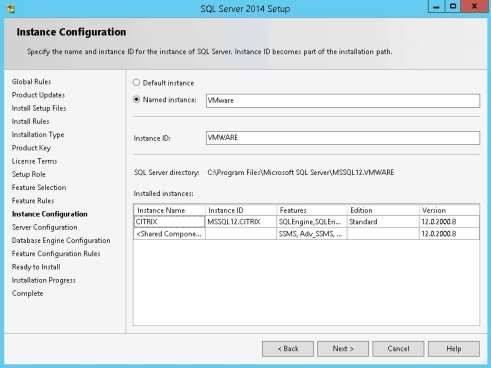Click Server Configuration step in sidebar
491x368 pixels.
pyautogui.click(x=44, y=227)
